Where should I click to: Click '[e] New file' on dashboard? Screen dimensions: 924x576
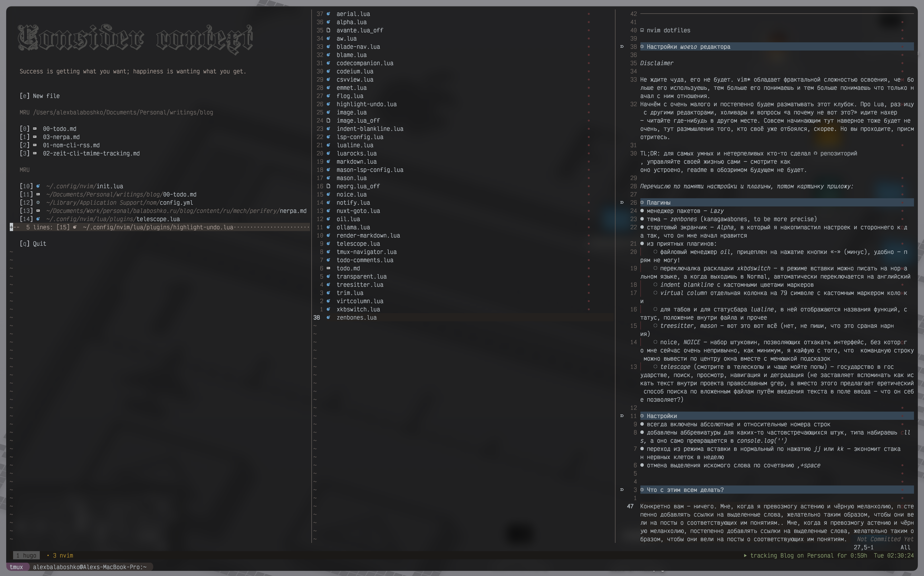pyautogui.click(x=40, y=96)
